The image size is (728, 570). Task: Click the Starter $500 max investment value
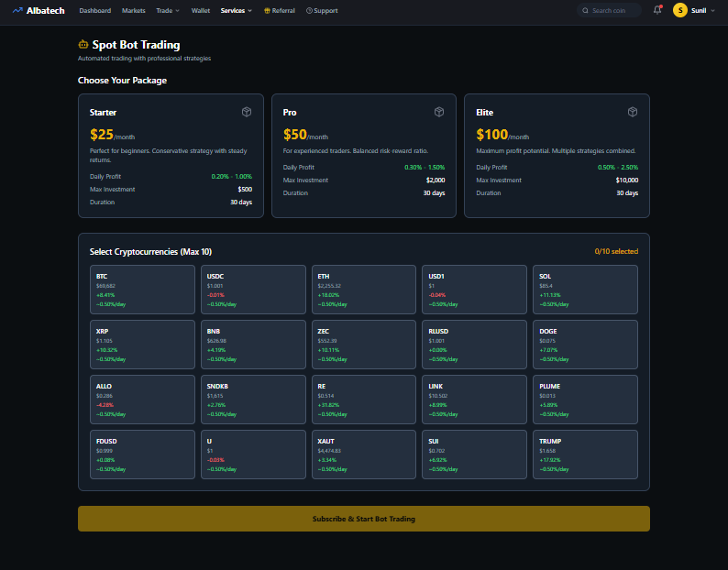coord(245,190)
